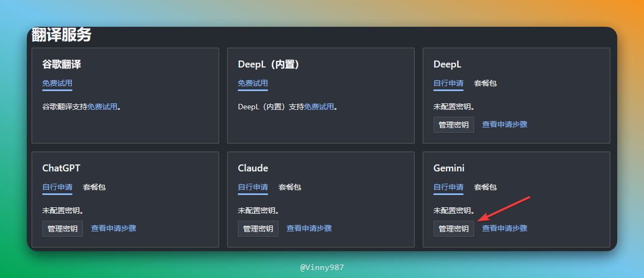
Task: Switch to 自行申请 tab in DeepL card
Action: (x=448, y=84)
